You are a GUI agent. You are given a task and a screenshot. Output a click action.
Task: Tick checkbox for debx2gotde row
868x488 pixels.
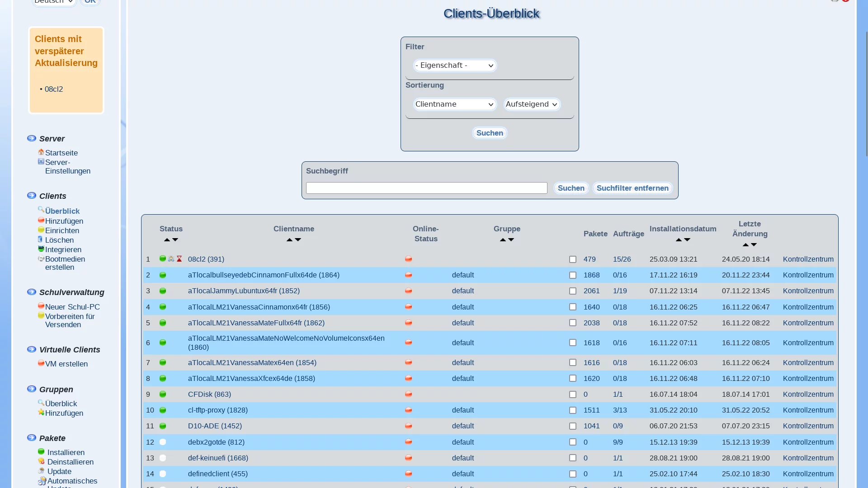573,442
